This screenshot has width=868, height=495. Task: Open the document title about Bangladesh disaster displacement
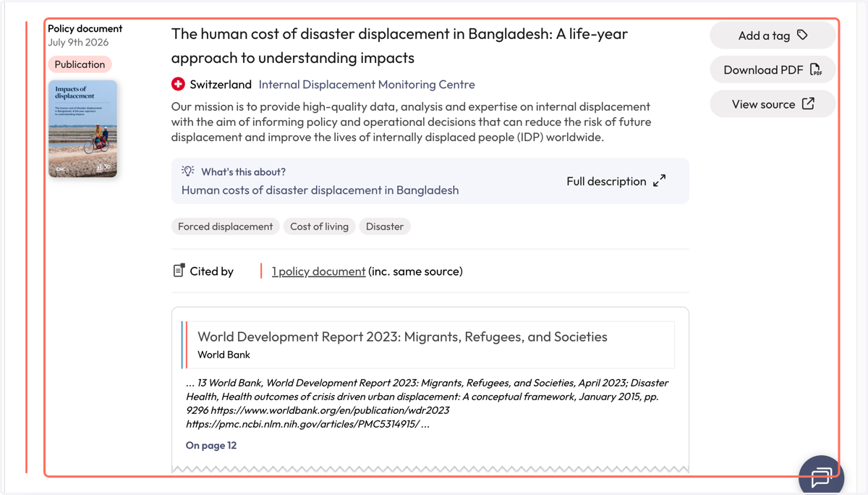click(399, 46)
